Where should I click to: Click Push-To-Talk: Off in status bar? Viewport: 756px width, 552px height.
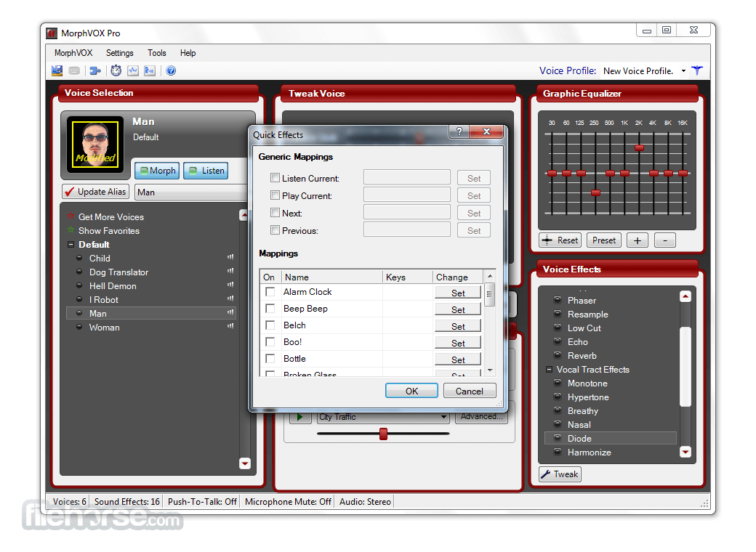pyautogui.click(x=202, y=501)
